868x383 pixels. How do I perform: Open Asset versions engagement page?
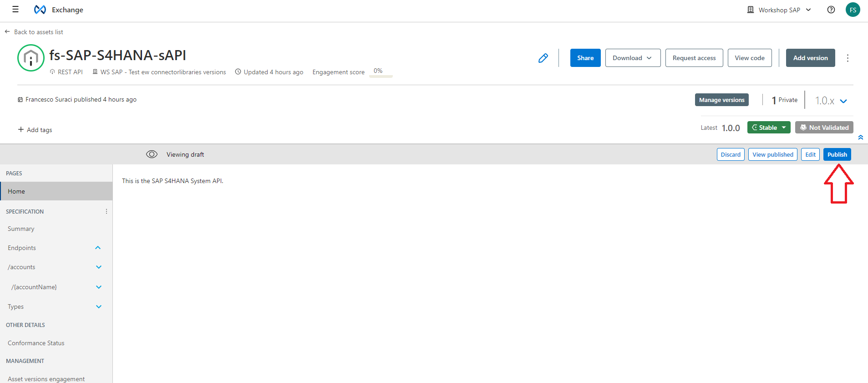(x=46, y=379)
